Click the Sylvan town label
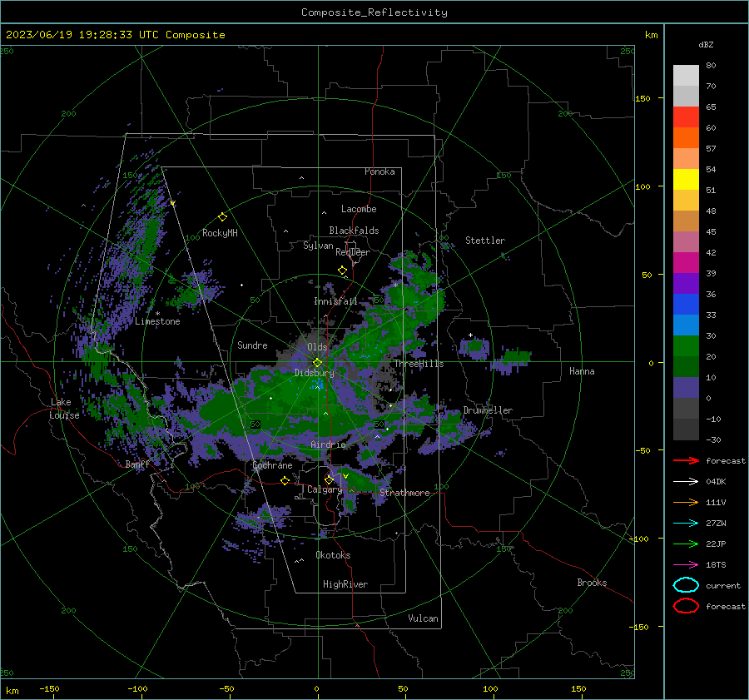The image size is (749, 700). [318, 246]
